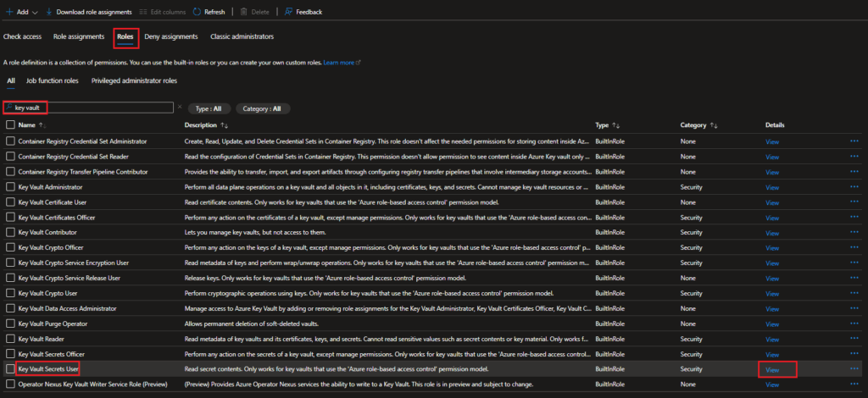Image resolution: width=868 pixels, height=398 pixels.
Task: Switch to the Check access tab
Action: [x=22, y=36]
